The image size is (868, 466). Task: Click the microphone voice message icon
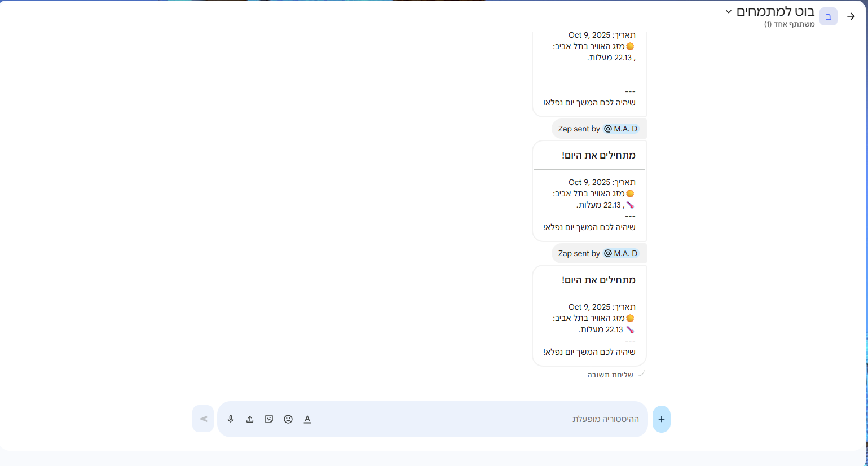231,419
